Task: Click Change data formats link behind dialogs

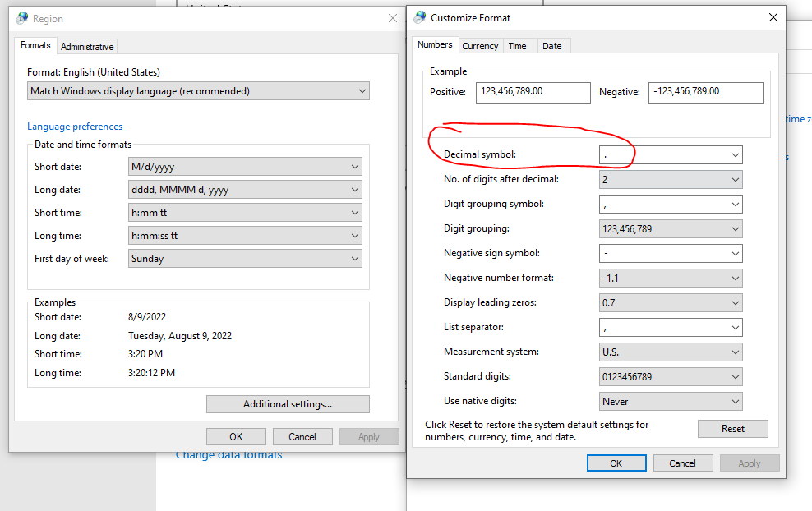Action: pos(229,455)
